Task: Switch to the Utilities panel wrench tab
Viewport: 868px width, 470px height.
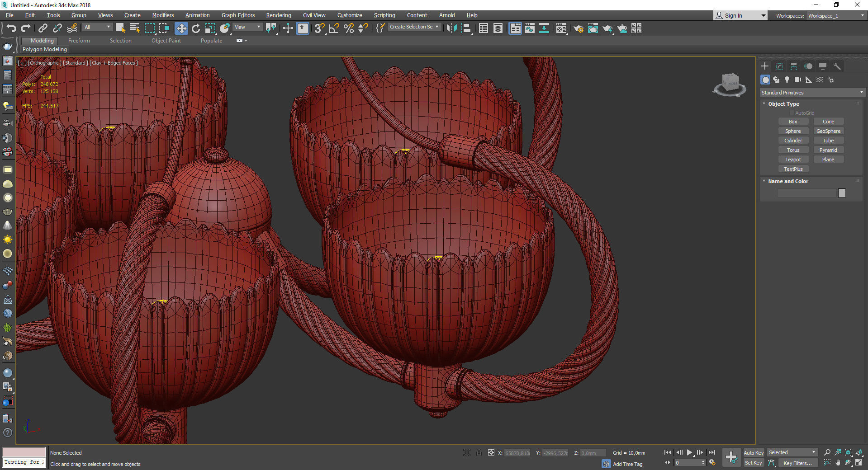Action: coord(837,66)
